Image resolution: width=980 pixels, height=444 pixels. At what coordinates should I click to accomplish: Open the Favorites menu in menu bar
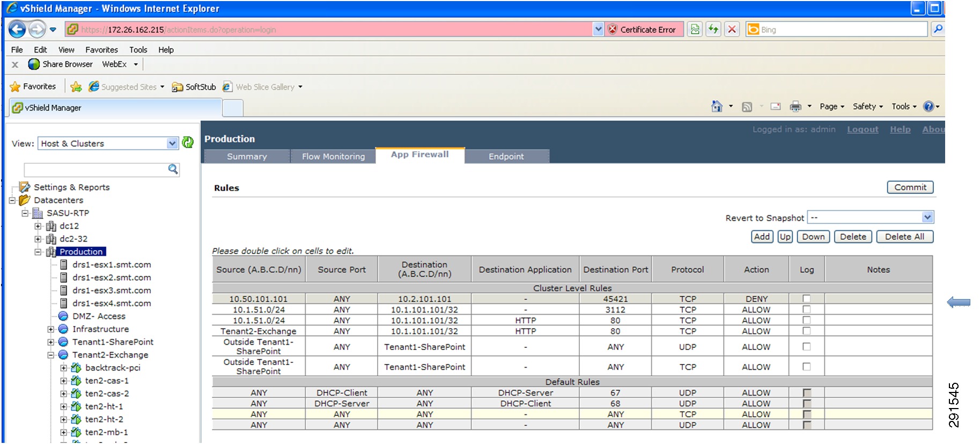coord(101,49)
